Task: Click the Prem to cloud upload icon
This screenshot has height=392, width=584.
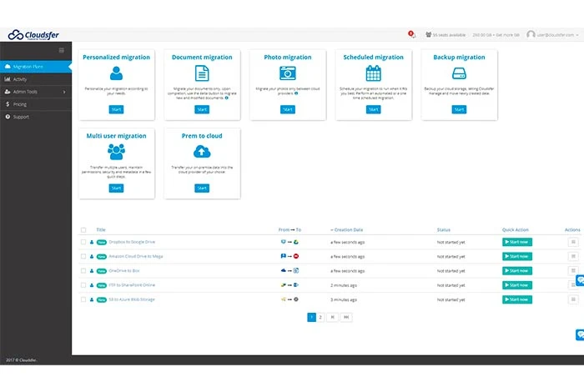Action: point(202,152)
